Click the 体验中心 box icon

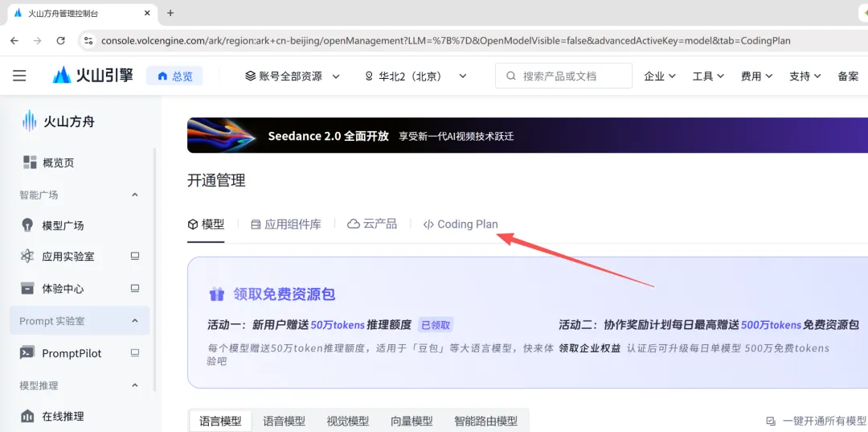27,289
